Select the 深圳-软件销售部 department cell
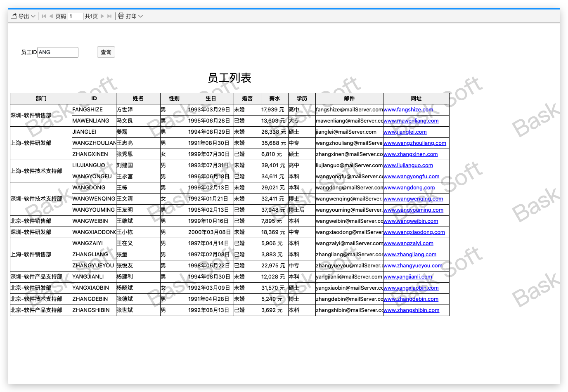Screen dimensions: 568x392 [x=41, y=115]
